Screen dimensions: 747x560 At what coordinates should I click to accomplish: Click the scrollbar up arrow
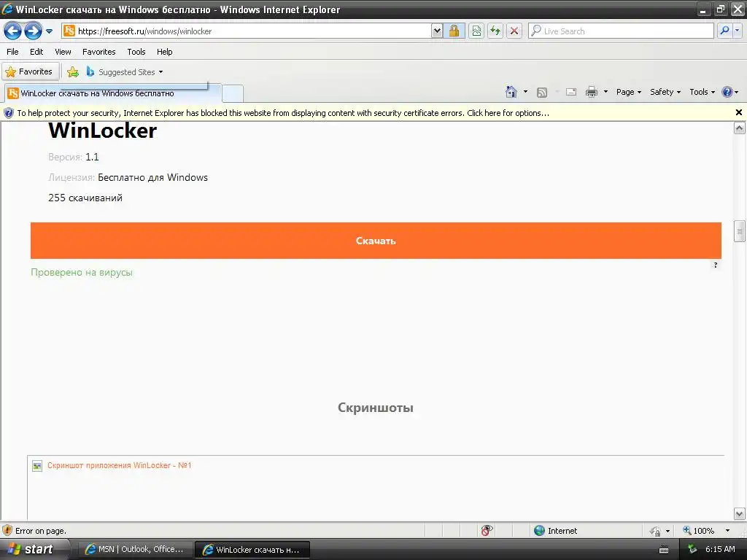pyautogui.click(x=740, y=128)
